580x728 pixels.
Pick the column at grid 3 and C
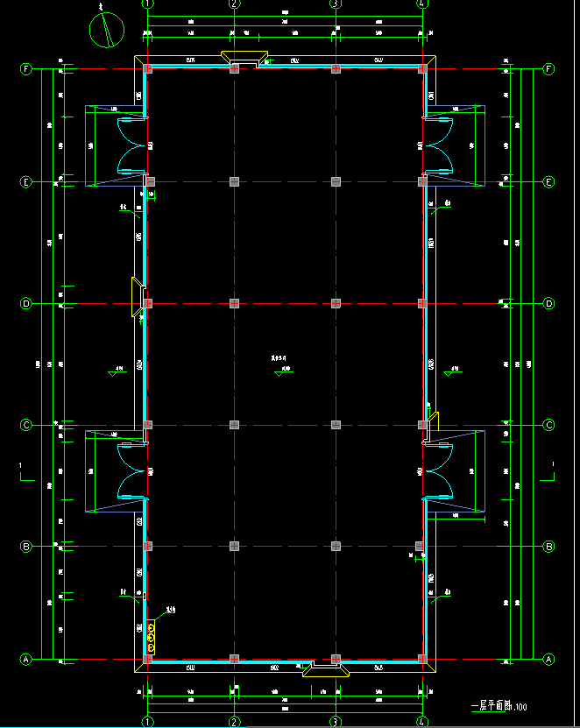(x=336, y=425)
